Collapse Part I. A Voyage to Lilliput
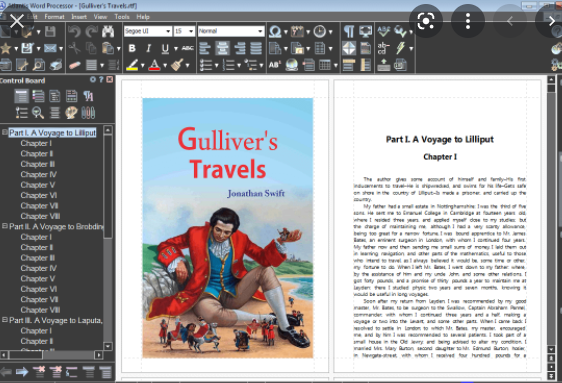The image size is (562, 383). click(5, 132)
